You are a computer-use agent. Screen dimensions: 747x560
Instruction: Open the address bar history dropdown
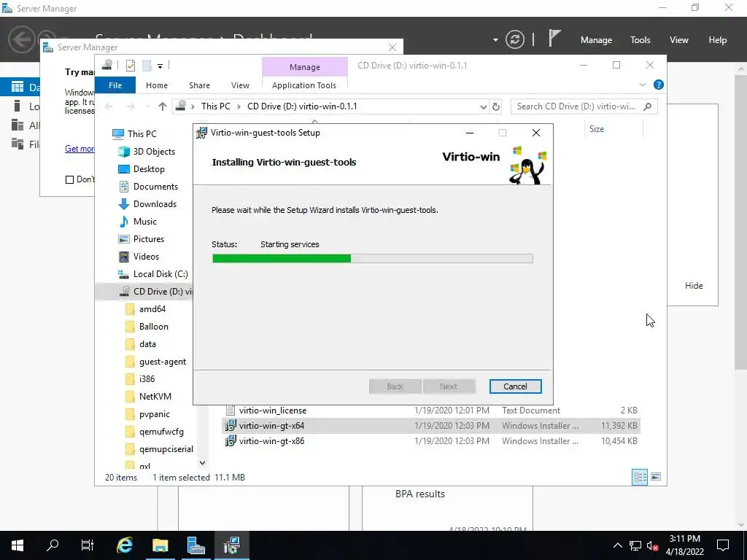(x=483, y=106)
